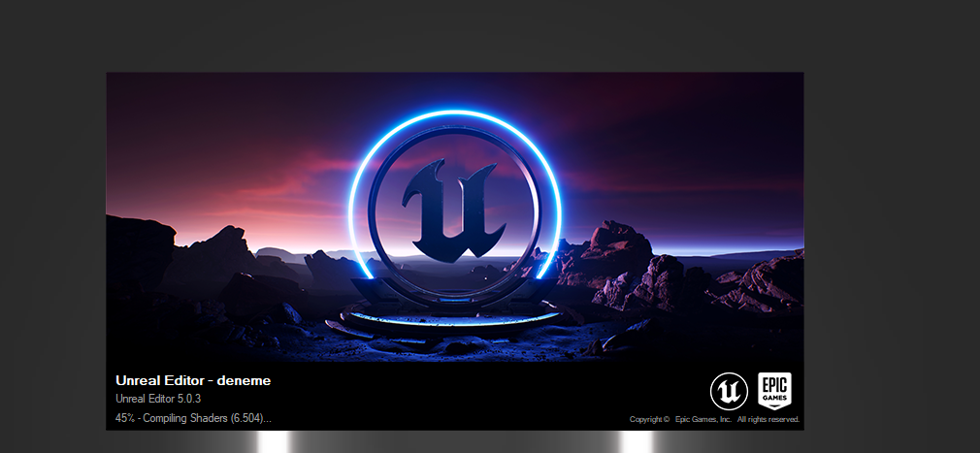Click the '45% - Compiling Shaders' status text
The height and width of the screenshot is (453, 980).
(193, 418)
